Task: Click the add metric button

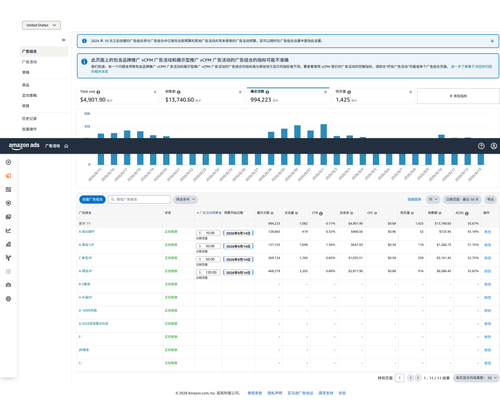Action: (458, 96)
